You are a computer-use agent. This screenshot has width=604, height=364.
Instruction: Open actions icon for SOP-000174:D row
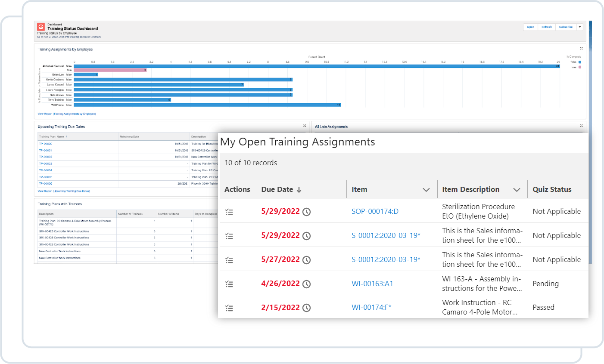229,212
